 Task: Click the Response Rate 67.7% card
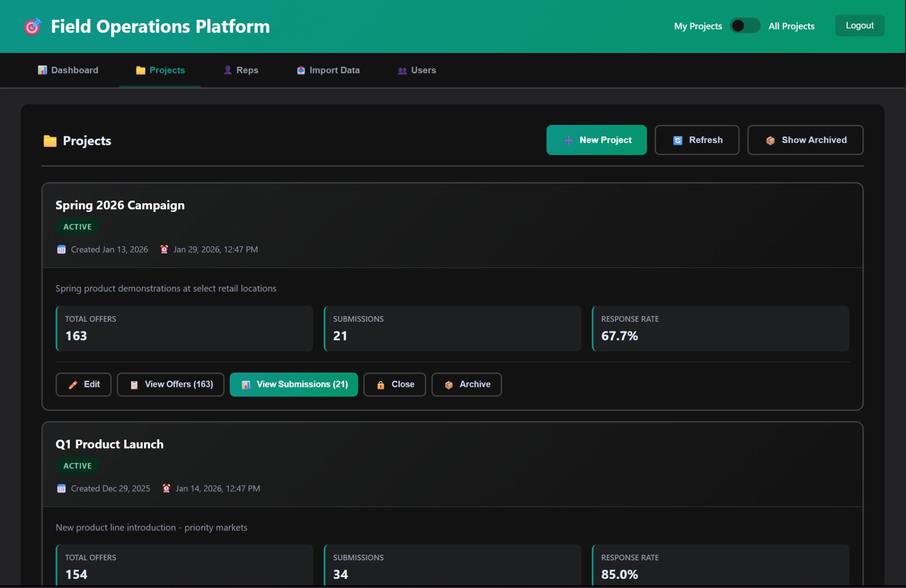tap(721, 329)
